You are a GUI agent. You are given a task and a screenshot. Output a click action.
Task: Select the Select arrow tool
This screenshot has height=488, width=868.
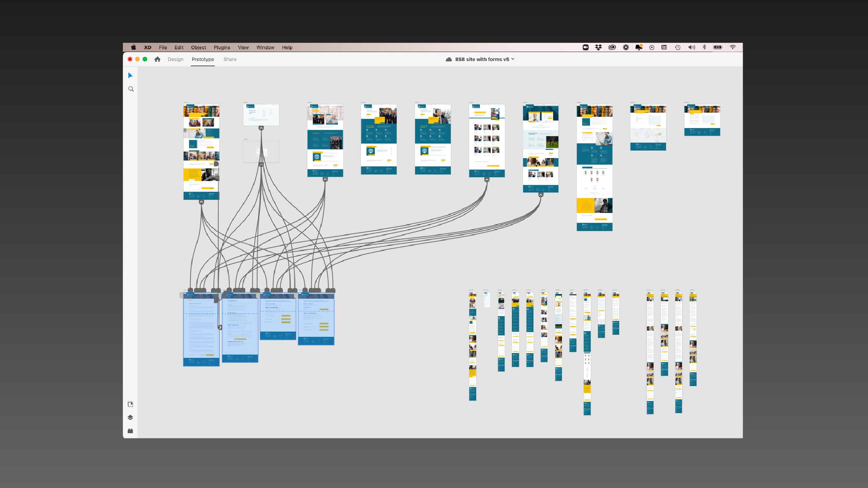[130, 76]
